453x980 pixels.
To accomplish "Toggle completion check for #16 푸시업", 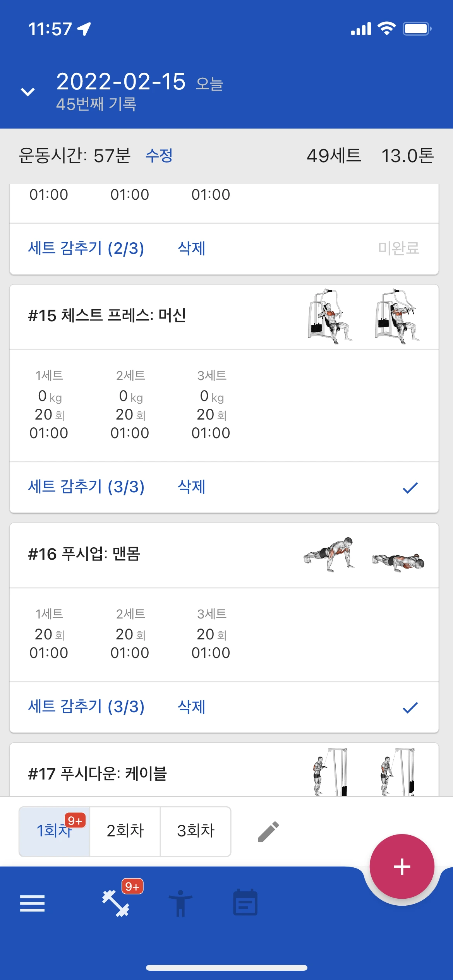I will [410, 708].
